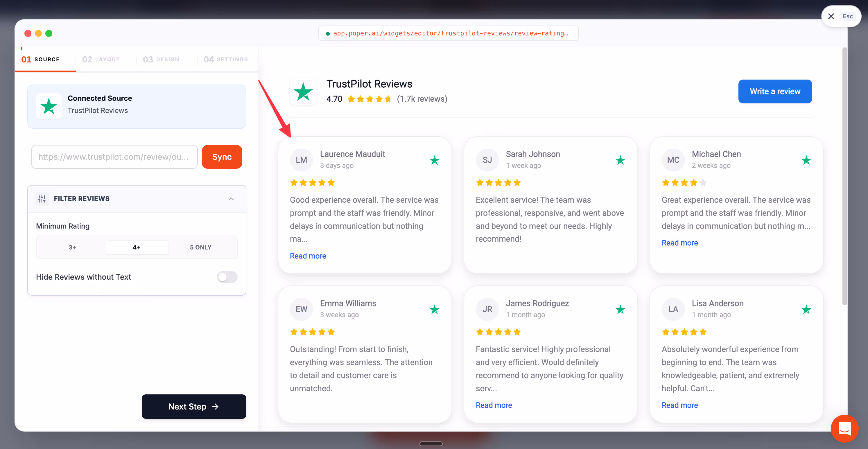Click the LM avatar of Laurence Mauduit
The image size is (868, 449).
pyautogui.click(x=301, y=160)
